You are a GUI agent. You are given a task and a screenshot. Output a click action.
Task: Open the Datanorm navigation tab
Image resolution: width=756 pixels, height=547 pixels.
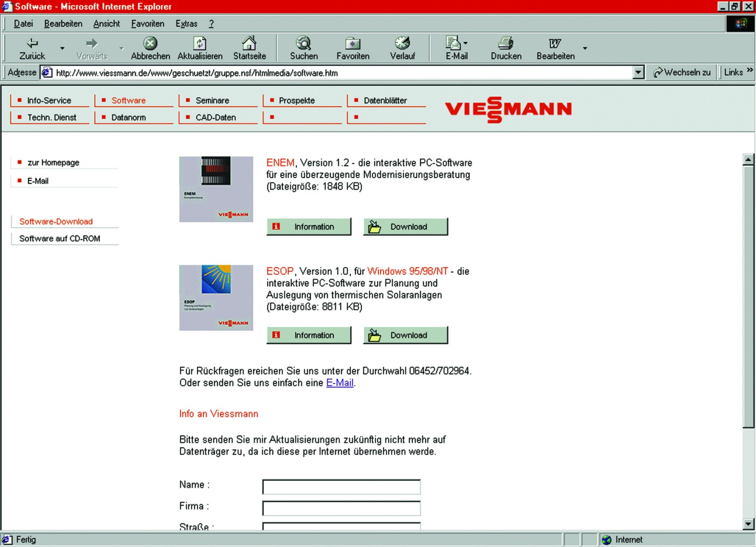pos(134,117)
